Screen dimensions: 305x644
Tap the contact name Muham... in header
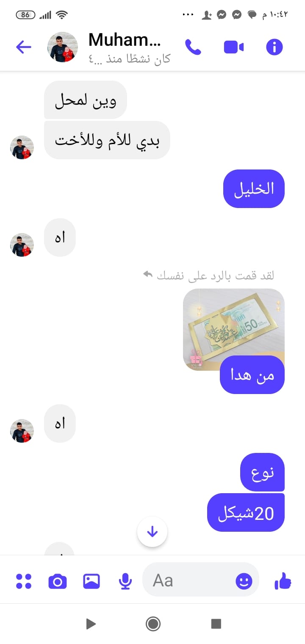click(x=125, y=40)
